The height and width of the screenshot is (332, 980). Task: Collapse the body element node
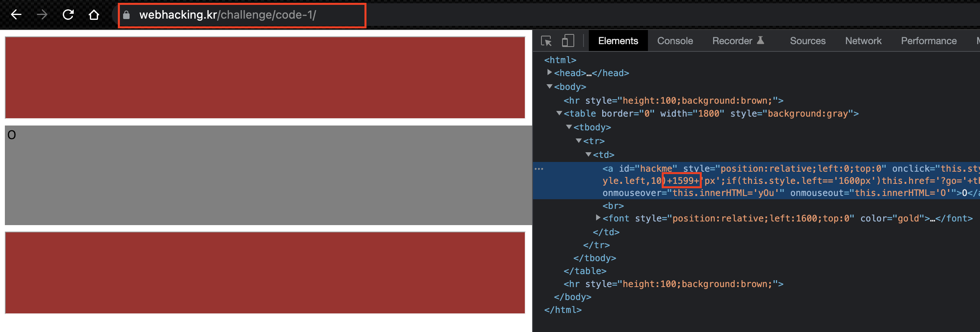point(550,86)
